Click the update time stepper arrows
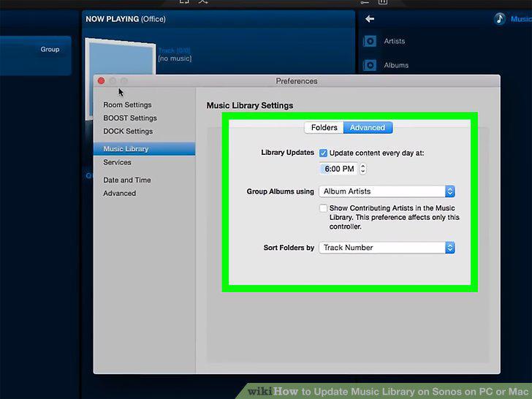This screenshot has height=399, width=532. click(x=362, y=169)
